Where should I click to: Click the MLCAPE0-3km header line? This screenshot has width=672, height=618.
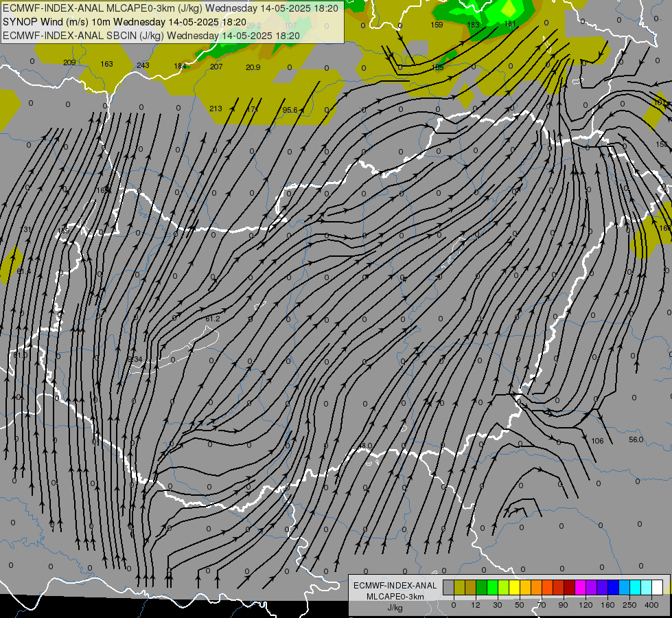(x=170, y=8)
